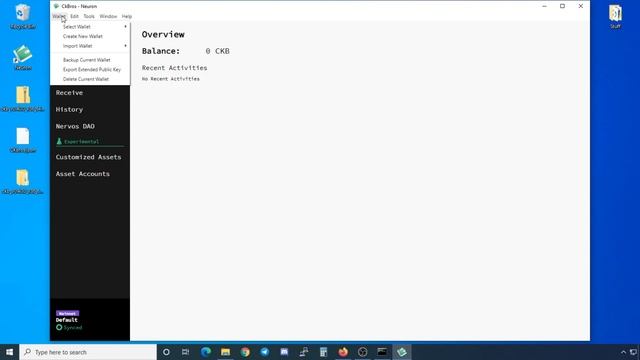This screenshot has height=360, width=640.
Task: Open Firefox from taskbar
Action: click(x=343, y=352)
